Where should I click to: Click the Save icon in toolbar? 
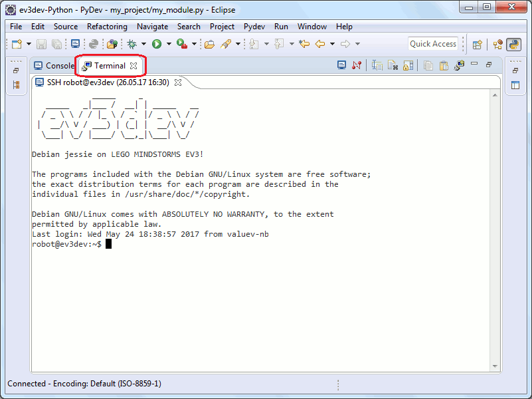(x=41, y=44)
